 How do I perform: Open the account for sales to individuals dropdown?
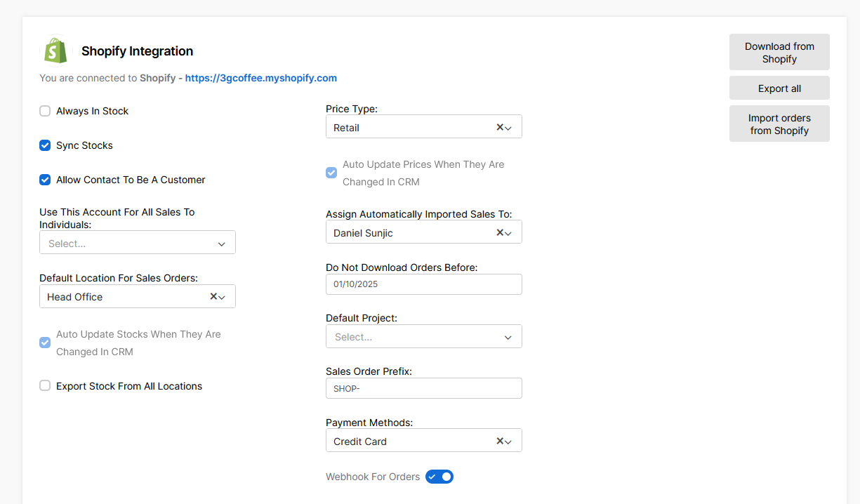click(x=137, y=244)
